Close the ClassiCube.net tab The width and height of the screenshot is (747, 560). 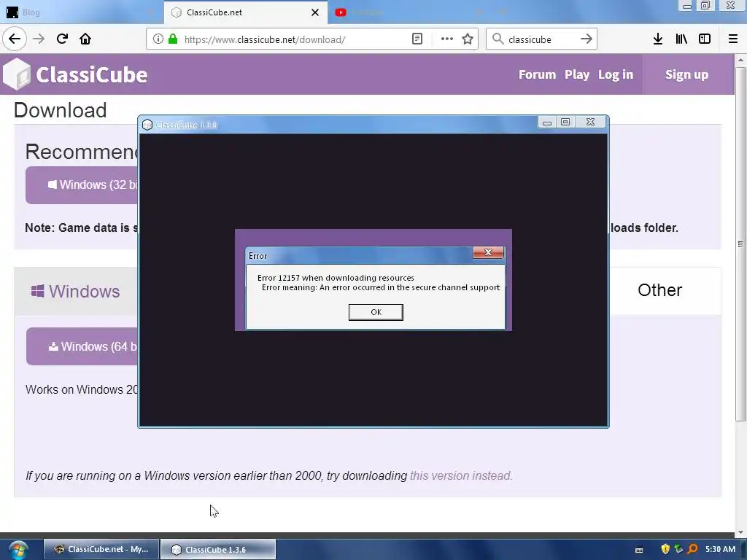315,12
